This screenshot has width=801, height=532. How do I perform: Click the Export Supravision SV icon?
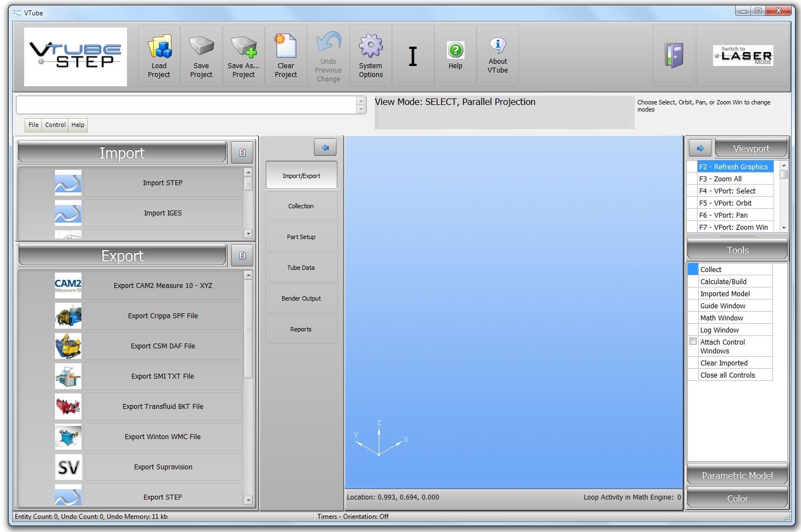click(68, 467)
